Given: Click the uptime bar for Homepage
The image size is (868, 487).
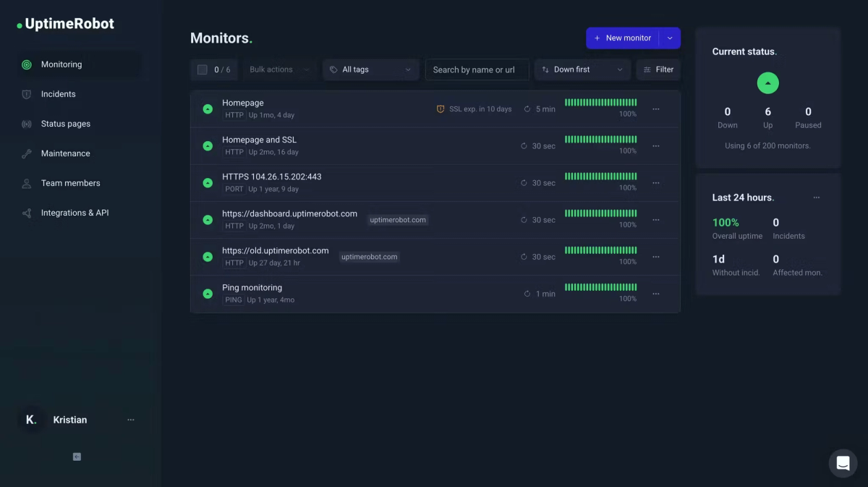Looking at the screenshot, I should (x=601, y=103).
